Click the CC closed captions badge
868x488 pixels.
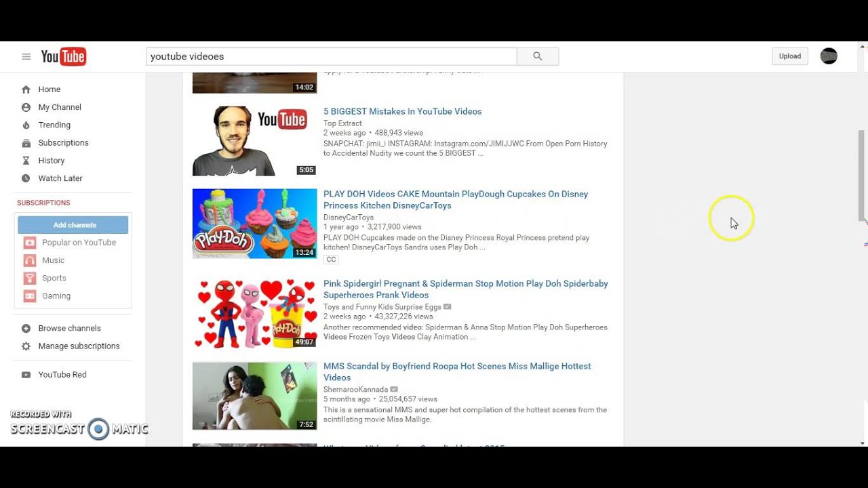pos(331,260)
